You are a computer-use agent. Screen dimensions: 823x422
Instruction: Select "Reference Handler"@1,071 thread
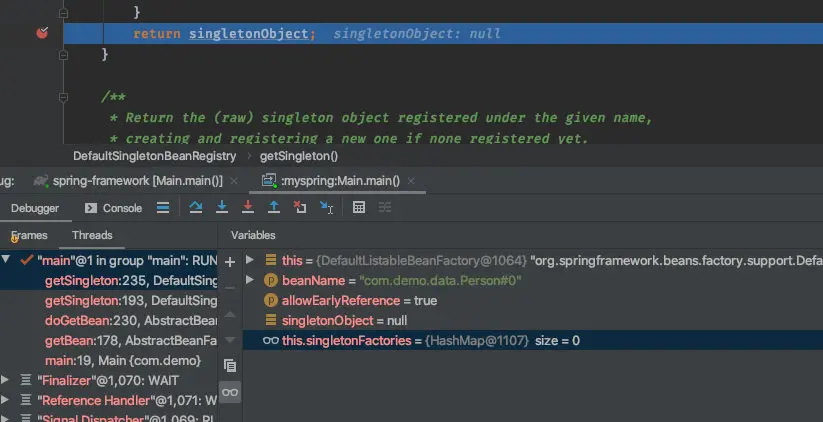coord(109,400)
